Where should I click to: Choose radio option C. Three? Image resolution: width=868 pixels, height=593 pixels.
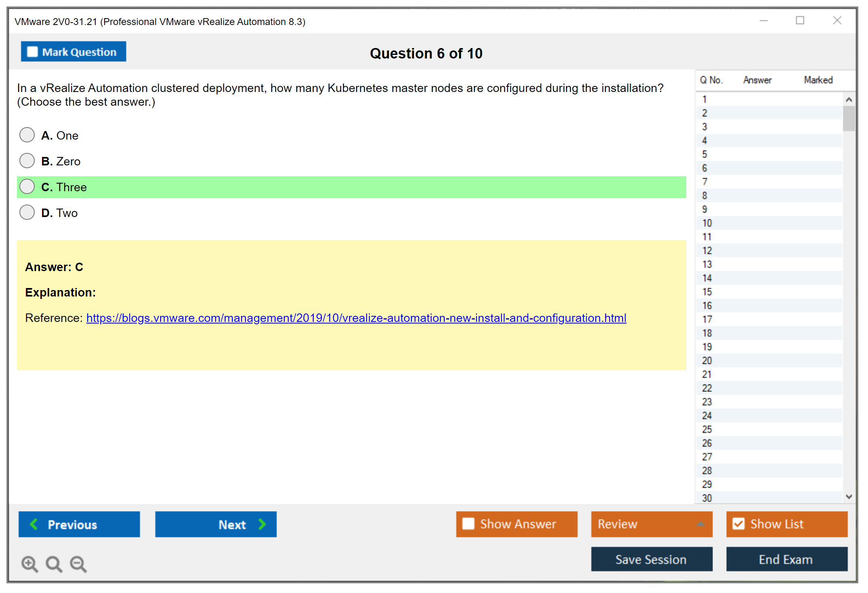coord(27,187)
